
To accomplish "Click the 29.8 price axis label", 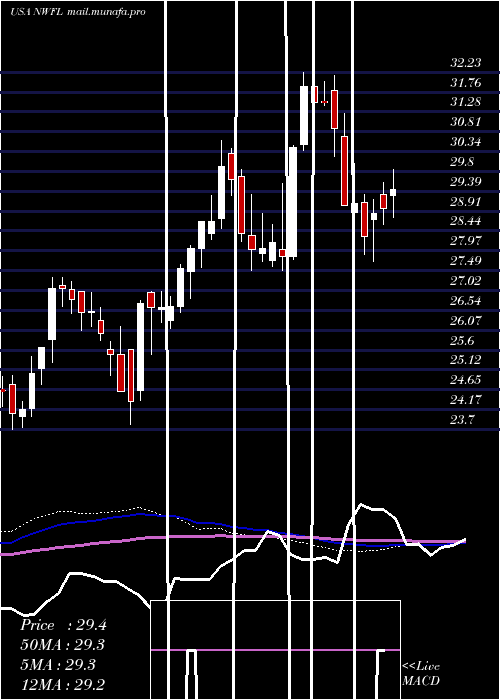I will [x=462, y=162].
